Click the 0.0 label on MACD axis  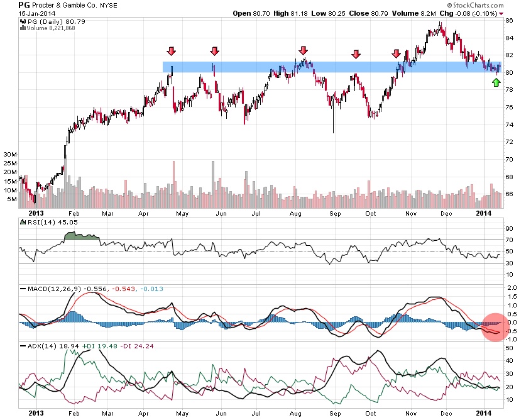(x=512, y=322)
